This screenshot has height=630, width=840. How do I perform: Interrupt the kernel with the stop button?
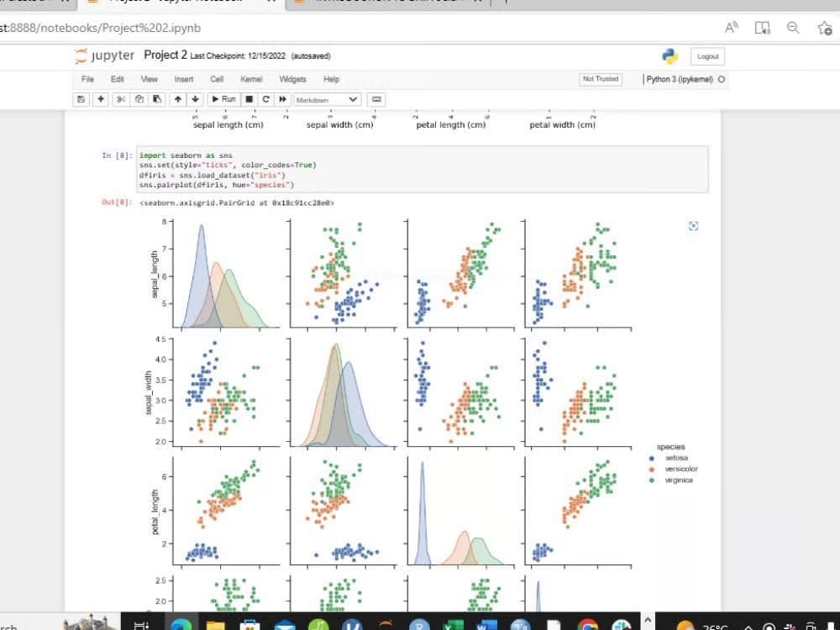click(249, 100)
